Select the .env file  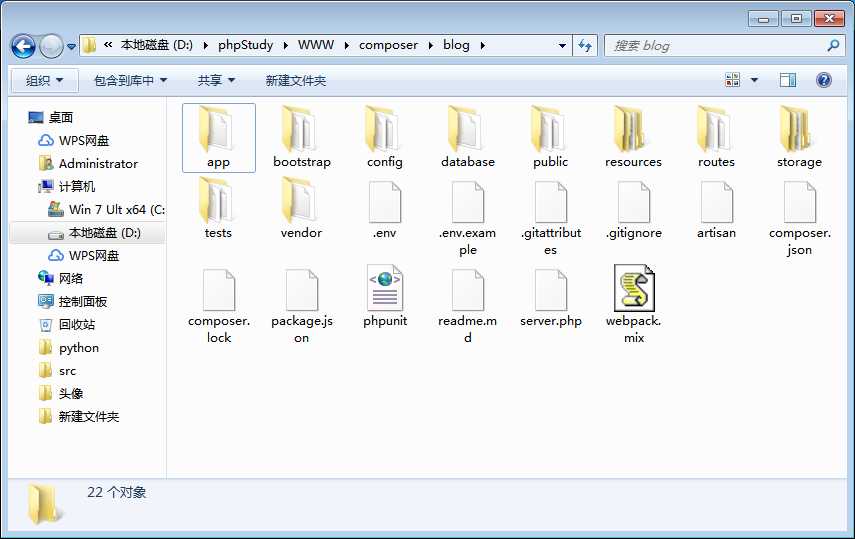[384, 210]
